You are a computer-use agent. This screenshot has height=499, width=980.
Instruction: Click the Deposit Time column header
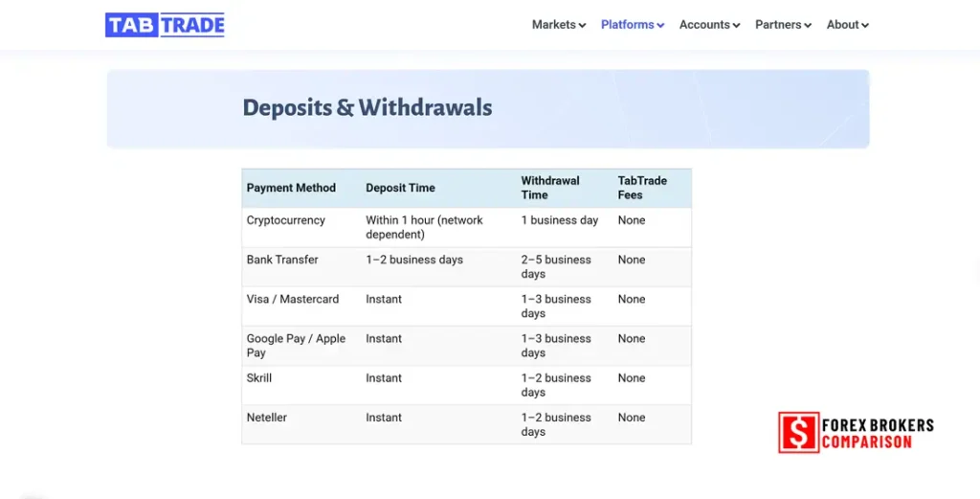point(401,188)
